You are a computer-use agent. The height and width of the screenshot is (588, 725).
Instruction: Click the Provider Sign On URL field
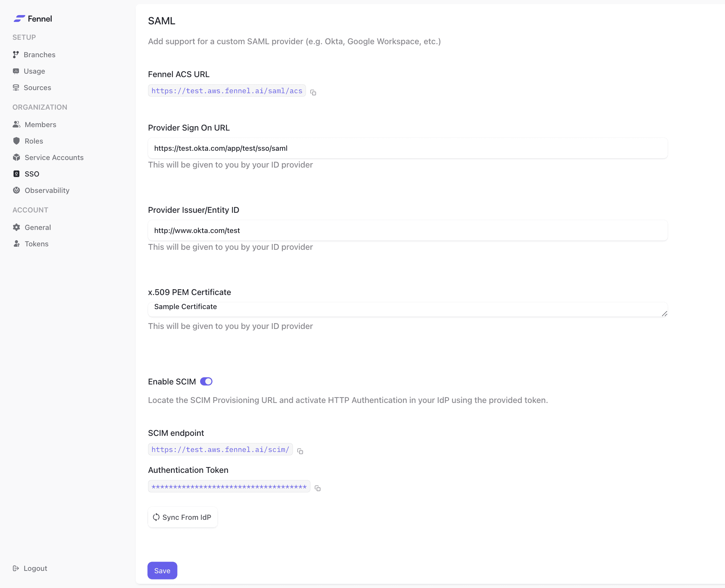[408, 148]
